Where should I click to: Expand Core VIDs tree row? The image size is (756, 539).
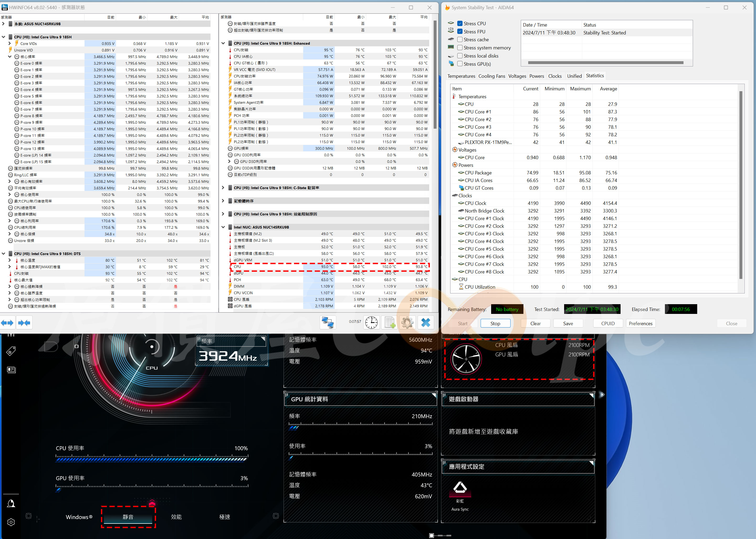pos(9,44)
